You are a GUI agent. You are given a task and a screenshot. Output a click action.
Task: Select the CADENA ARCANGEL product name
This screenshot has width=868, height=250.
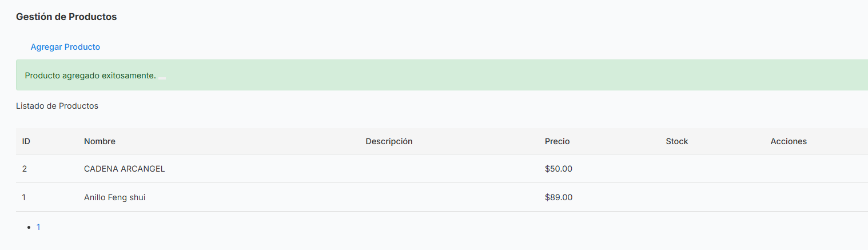125,169
